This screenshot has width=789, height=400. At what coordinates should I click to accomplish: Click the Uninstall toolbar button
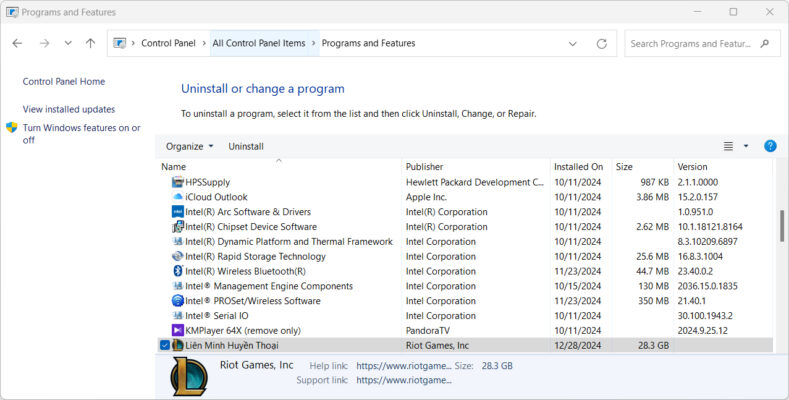click(x=246, y=146)
